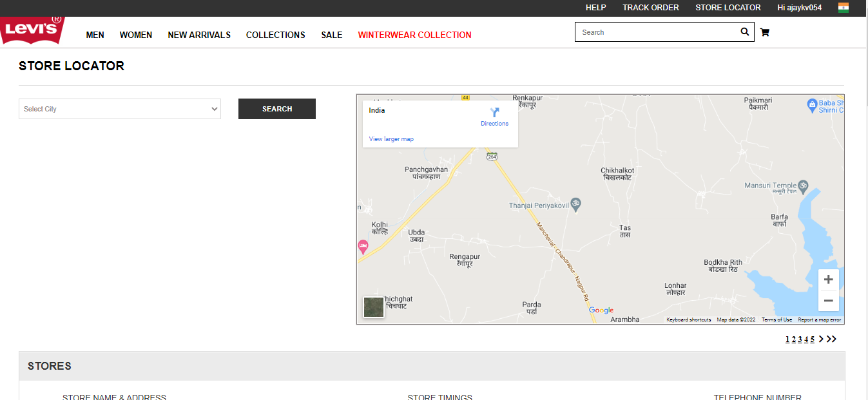Zoom out on the map
The height and width of the screenshot is (400, 868).
(829, 301)
